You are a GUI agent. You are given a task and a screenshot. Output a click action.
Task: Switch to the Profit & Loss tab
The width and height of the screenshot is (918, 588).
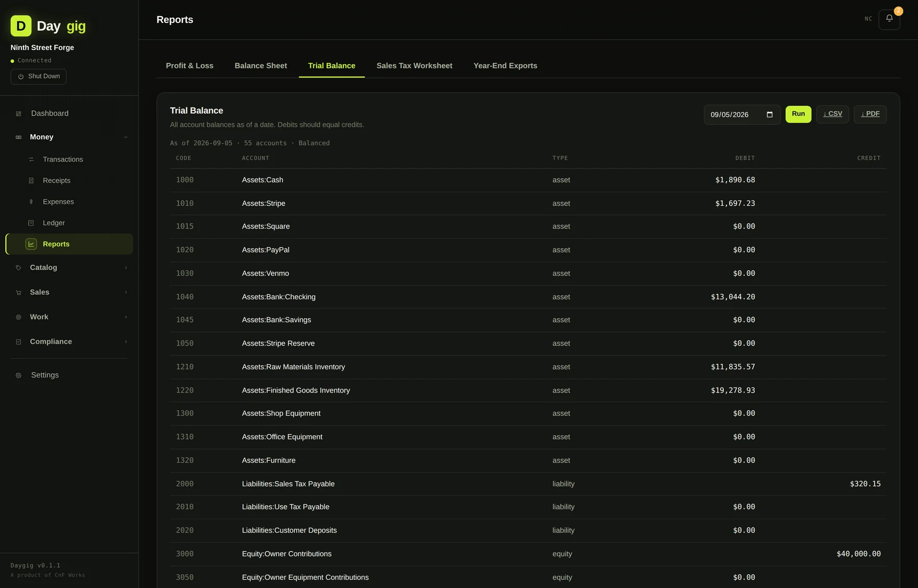click(190, 66)
